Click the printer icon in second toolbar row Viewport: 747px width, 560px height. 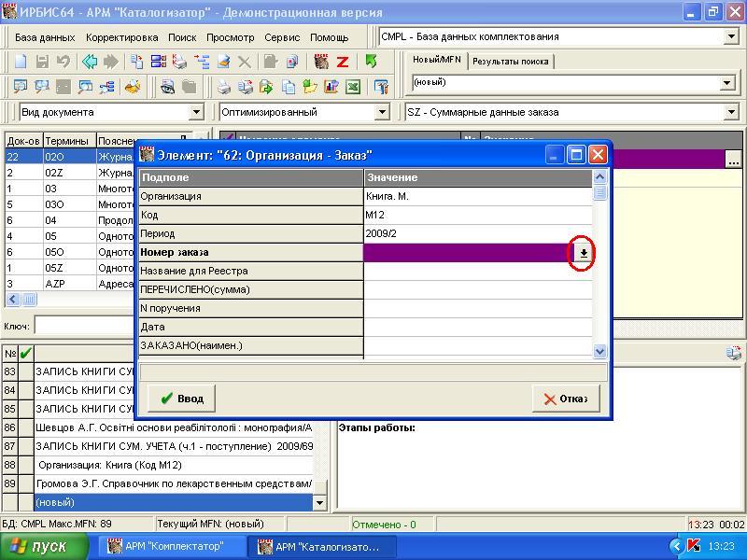(x=224, y=87)
